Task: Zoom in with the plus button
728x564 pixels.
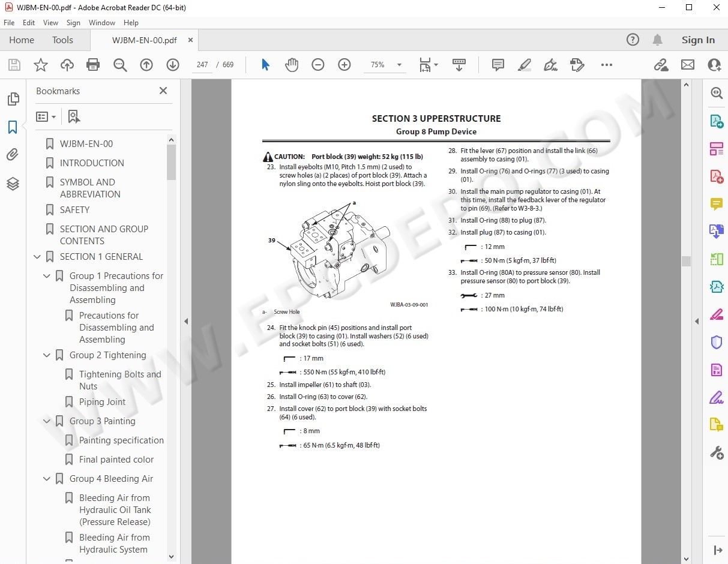Action: coord(344,65)
